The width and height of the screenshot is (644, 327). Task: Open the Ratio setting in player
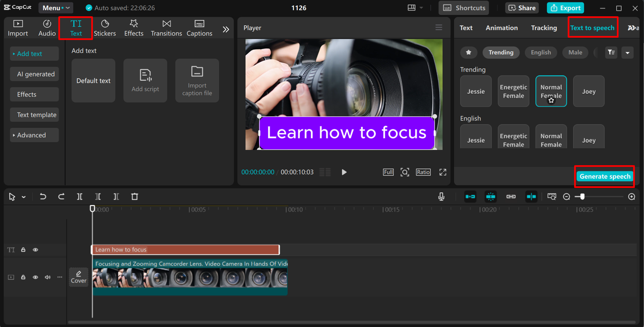423,172
